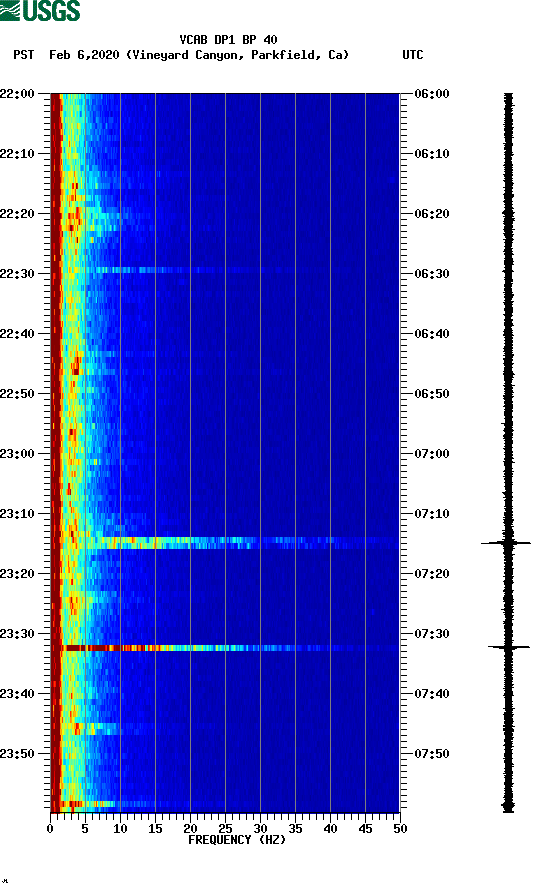Screen dimensions: 552x892
Task: Click the '20' frequency tick label
Action: coord(190,829)
